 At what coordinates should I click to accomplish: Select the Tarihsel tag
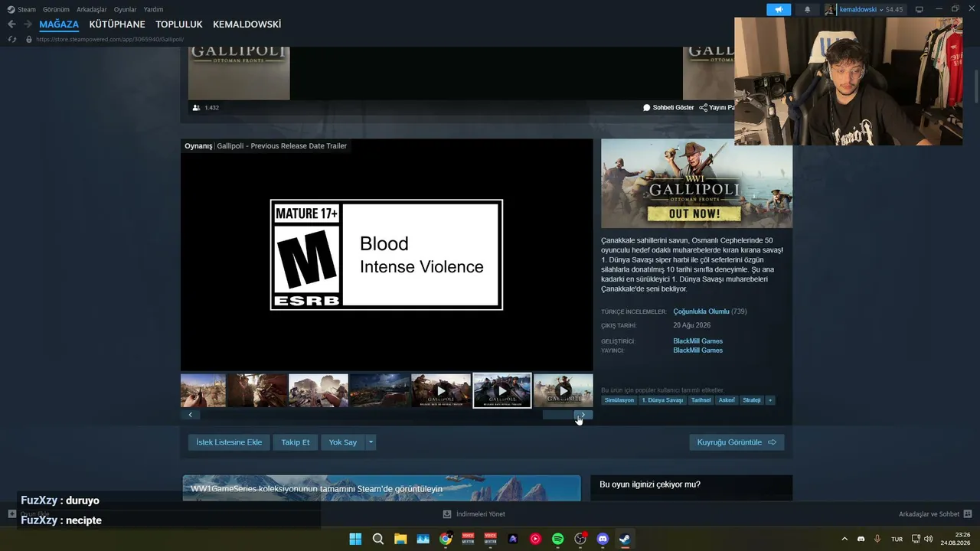click(701, 400)
